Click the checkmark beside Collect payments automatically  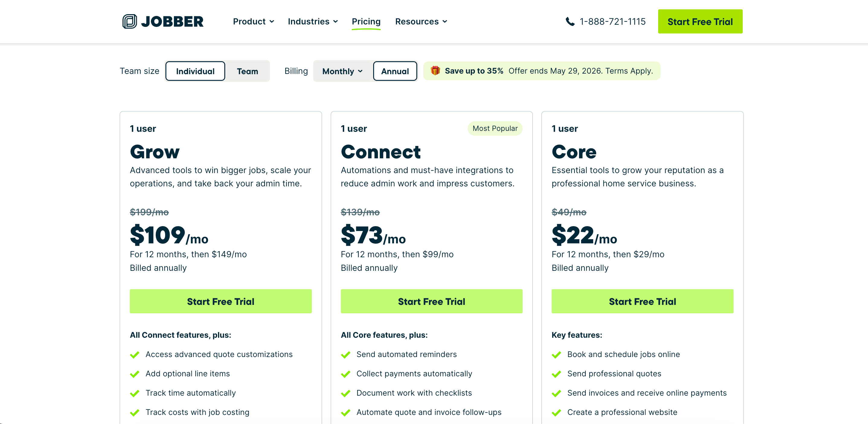346,374
